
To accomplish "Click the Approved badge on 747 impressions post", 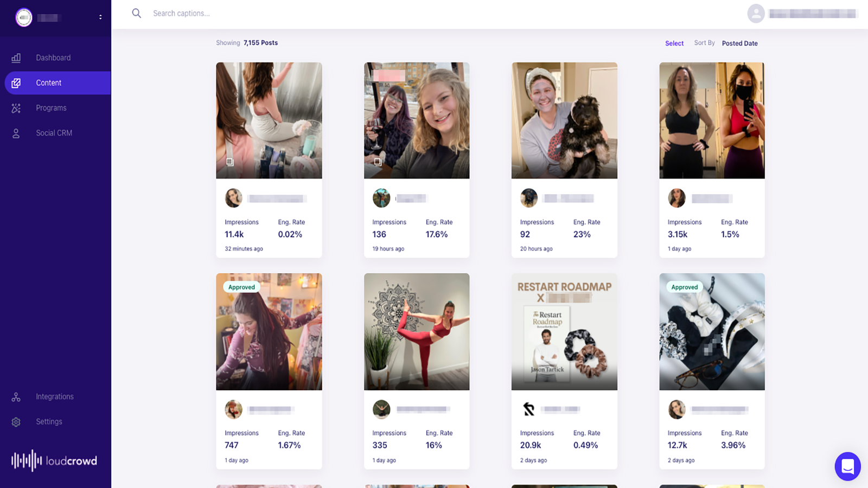I will 241,287.
